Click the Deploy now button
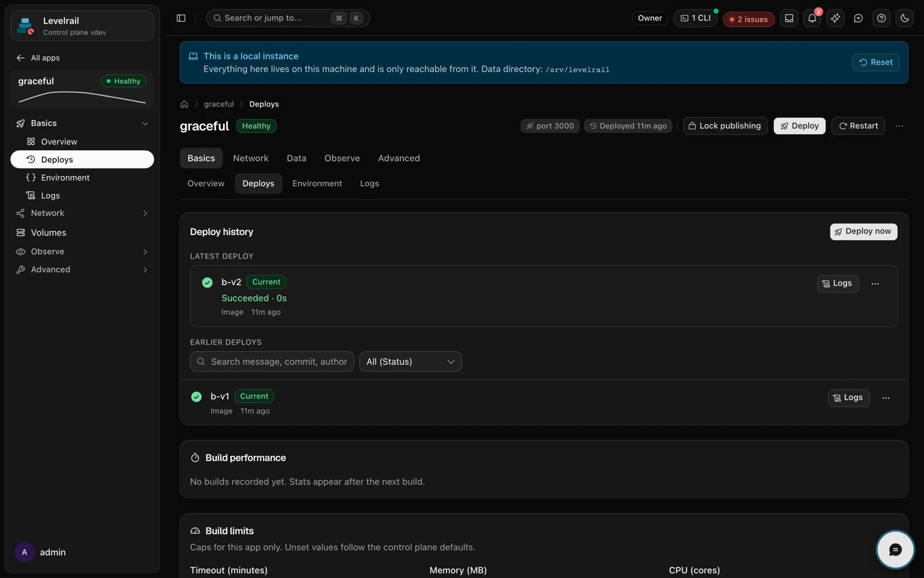The width and height of the screenshot is (924, 578). click(864, 232)
